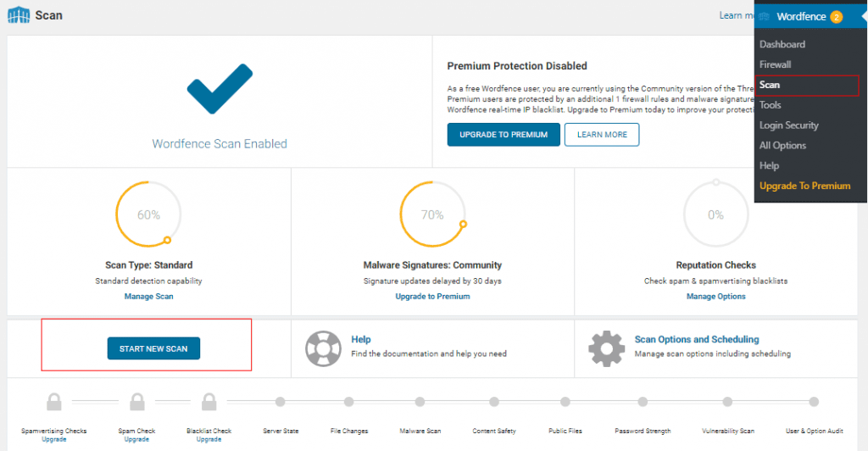Click the Spam Check padlock icon

pyautogui.click(x=136, y=402)
